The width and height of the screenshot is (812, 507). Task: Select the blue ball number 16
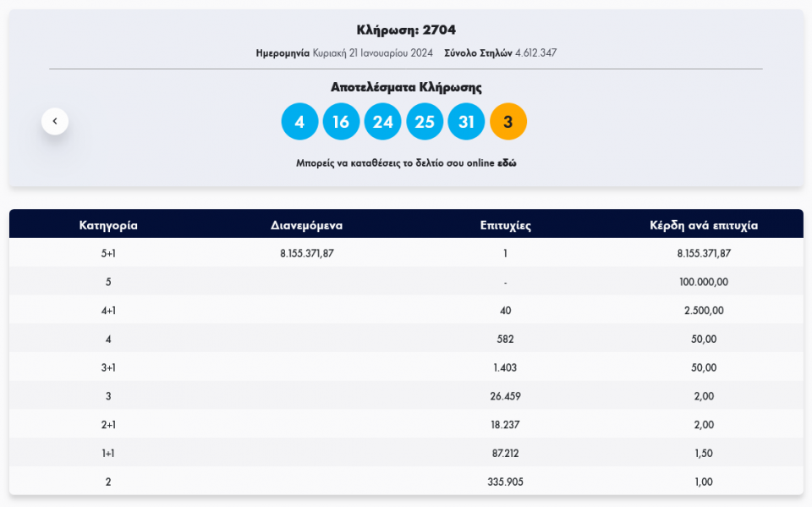pyautogui.click(x=341, y=122)
